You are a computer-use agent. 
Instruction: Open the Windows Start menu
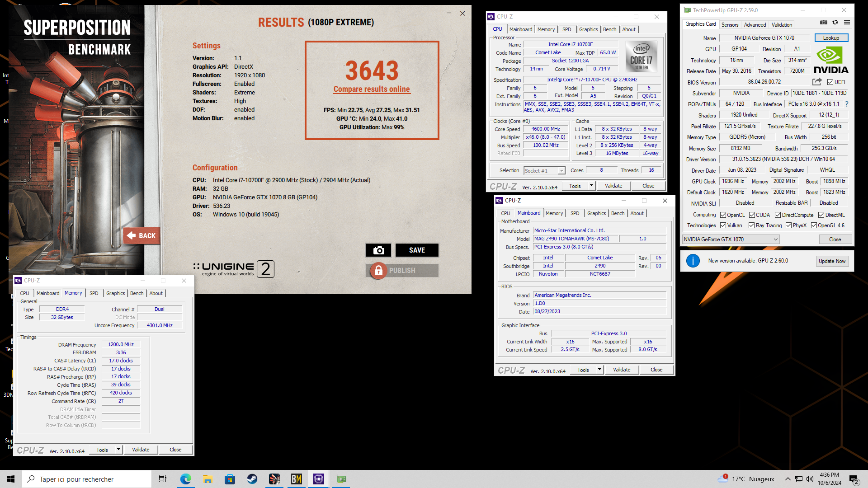tap(11, 479)
